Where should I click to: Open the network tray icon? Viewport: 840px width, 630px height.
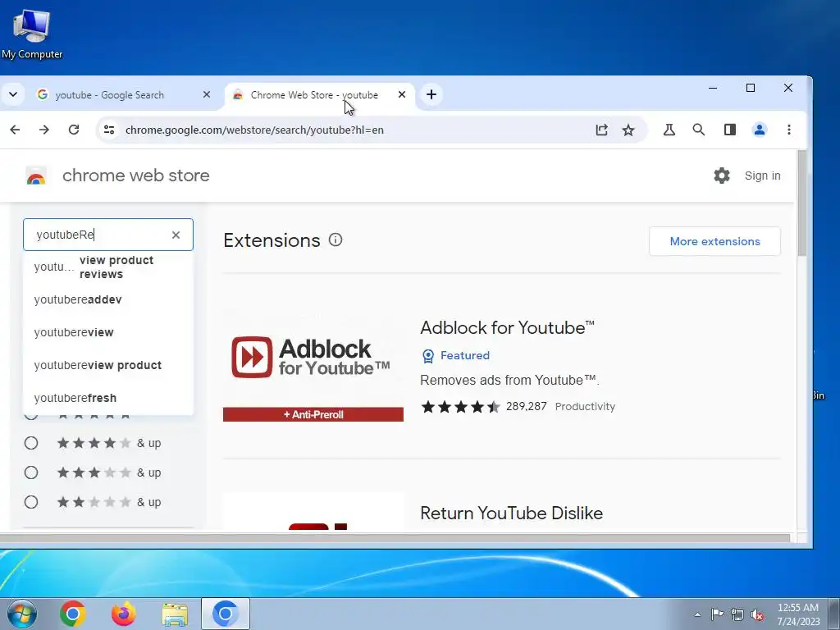[x=737, y=614]
